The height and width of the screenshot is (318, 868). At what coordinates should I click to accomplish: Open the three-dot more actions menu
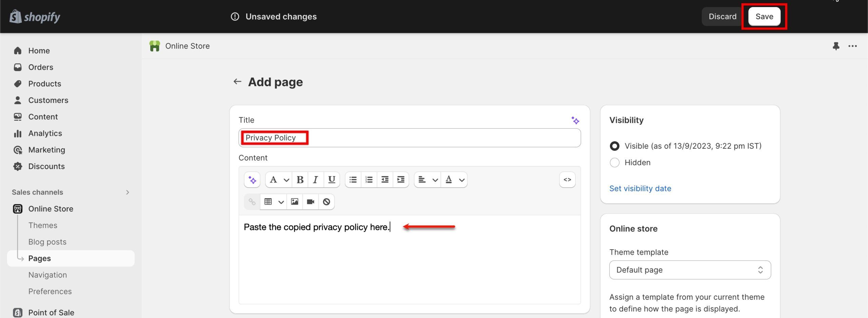click(x=852, y=46)
